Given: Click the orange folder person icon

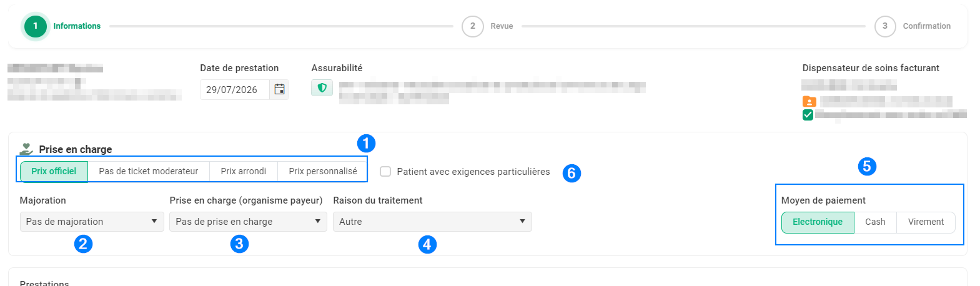Looking at the screenshot, I should (809, 102).
